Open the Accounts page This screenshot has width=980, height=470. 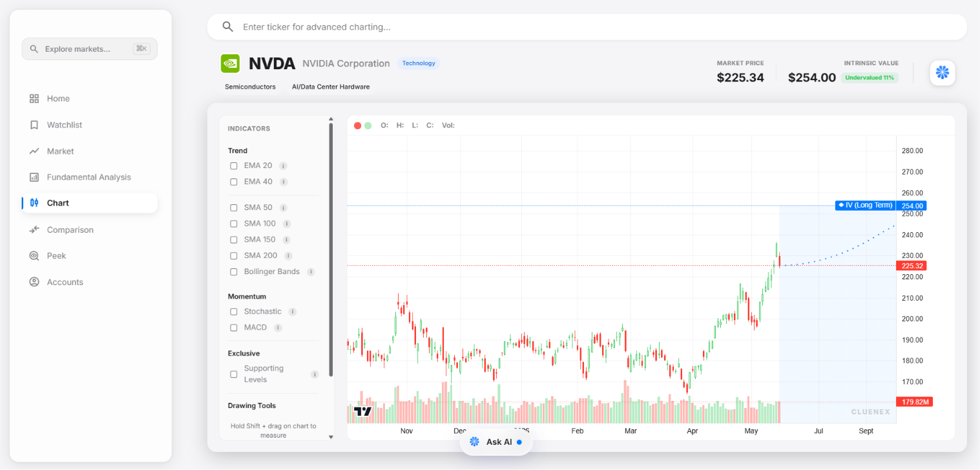tap(89, 283)
